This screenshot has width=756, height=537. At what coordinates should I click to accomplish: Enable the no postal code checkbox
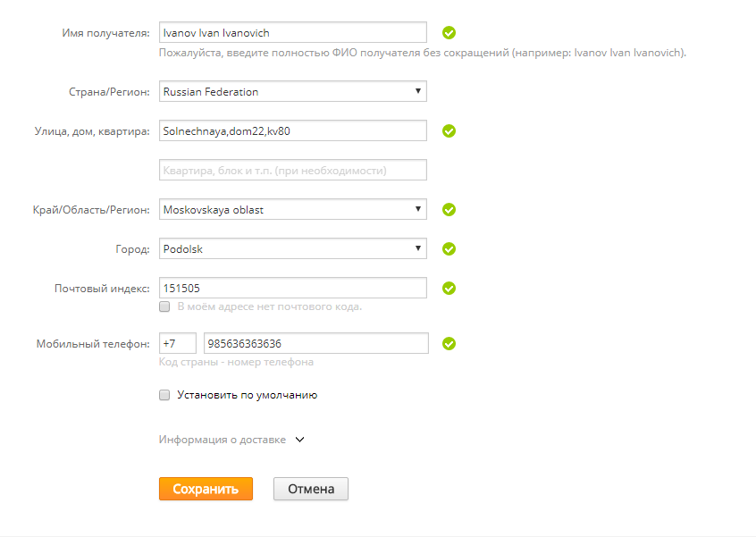point(164,306)
